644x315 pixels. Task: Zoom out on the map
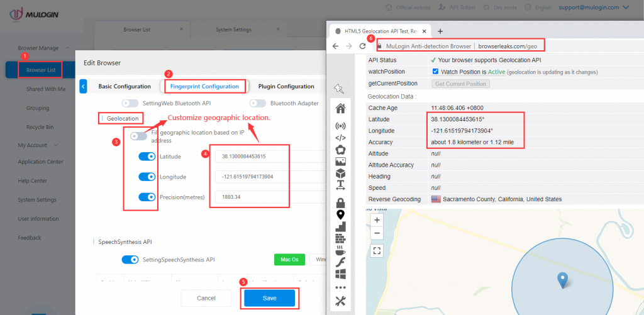[377, 233]
